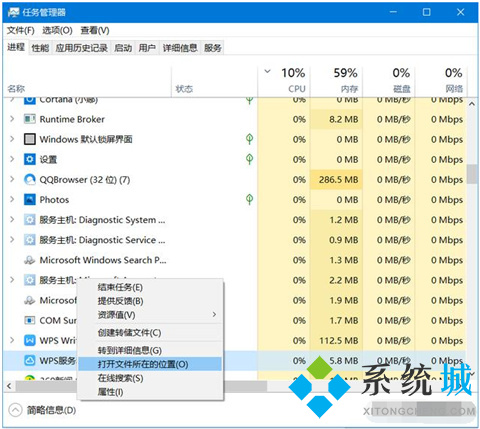Viewport: 480px width, 429px height.
Task: Switch to the 服务 tab
Action: (x=213, y=48)
